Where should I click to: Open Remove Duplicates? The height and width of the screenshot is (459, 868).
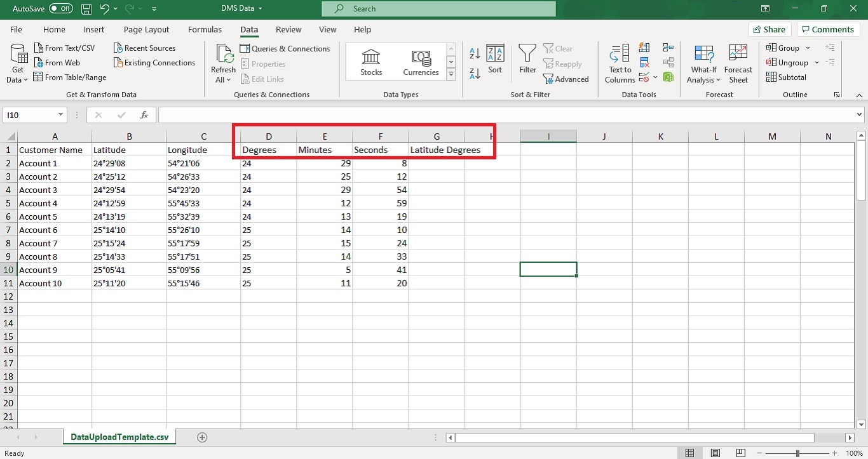pos(644,62)
